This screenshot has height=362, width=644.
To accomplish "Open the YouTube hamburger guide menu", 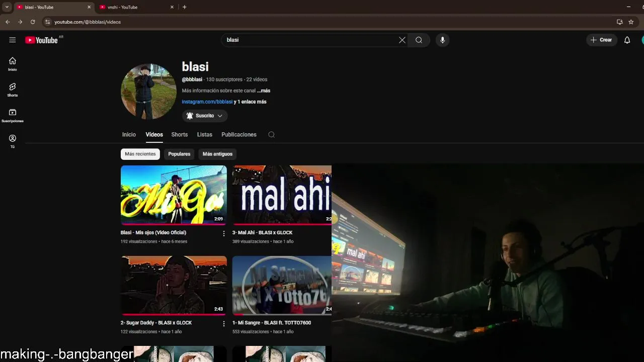I will point(13,40).
